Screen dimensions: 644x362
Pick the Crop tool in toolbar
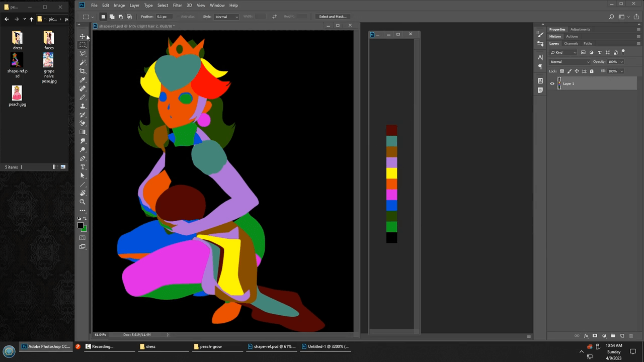83,71
